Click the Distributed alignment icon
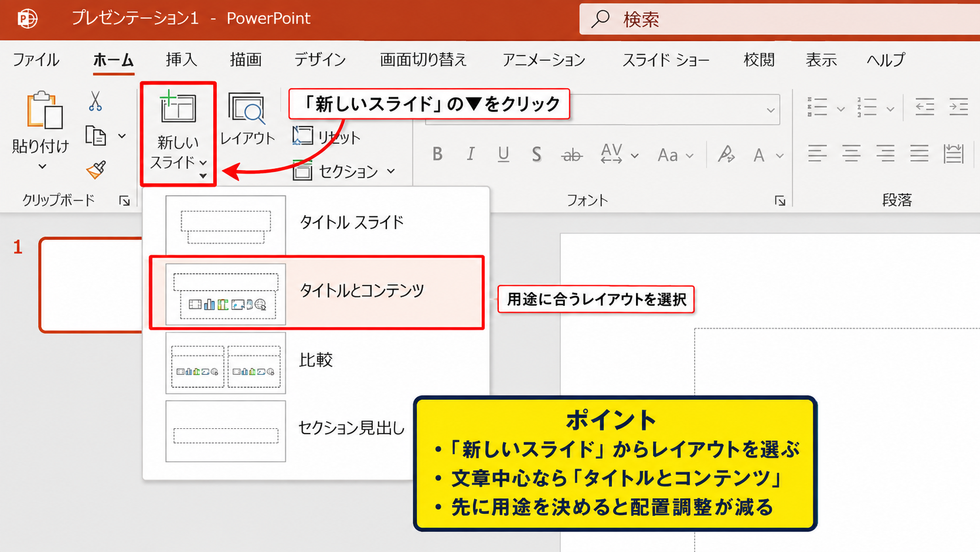The width and height of the screenshot is (980, 552). [954, 154]
